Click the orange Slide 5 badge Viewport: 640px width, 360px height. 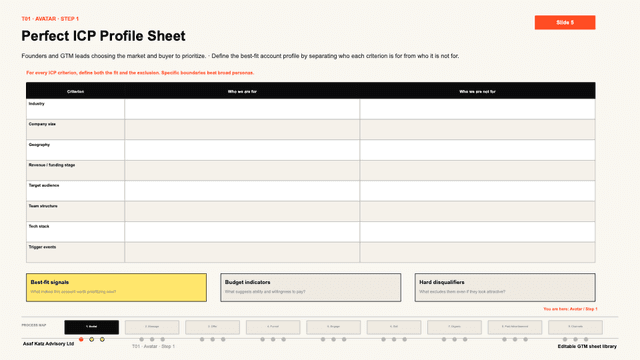(565, 22)
